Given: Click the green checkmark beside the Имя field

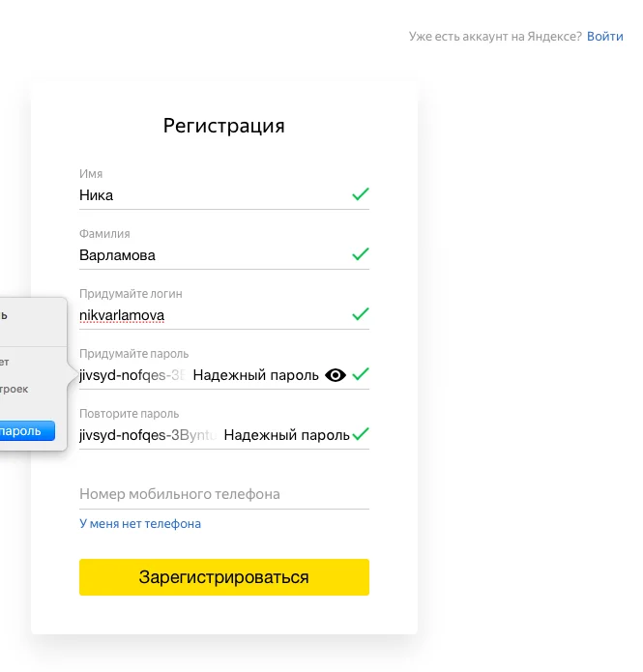Looking at the screenshot, I should click(x=361, y=194).
